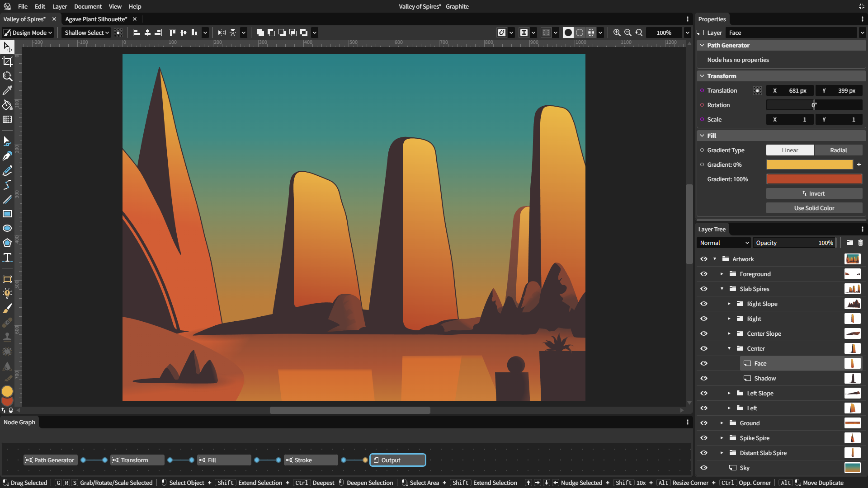Viewport: 868px width, 488px height.
Task: Click the Gradient fill color swatch
Action: pos(809,164)
